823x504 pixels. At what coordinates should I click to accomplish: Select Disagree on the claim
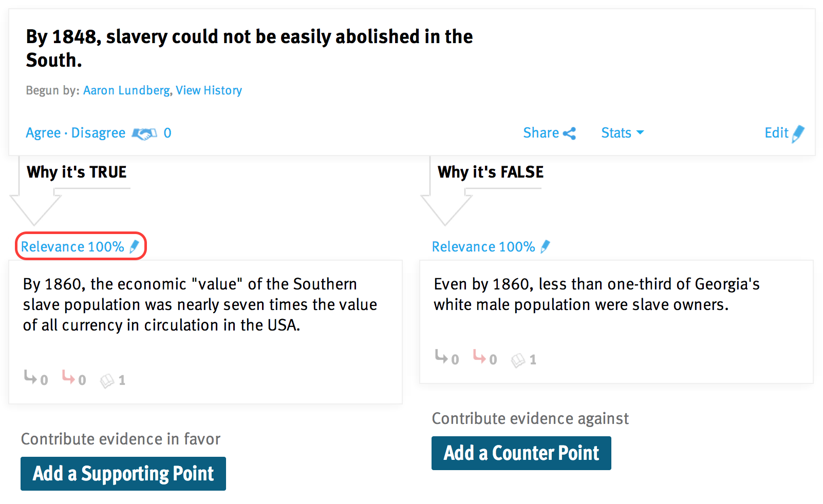[x=98, y=133]
